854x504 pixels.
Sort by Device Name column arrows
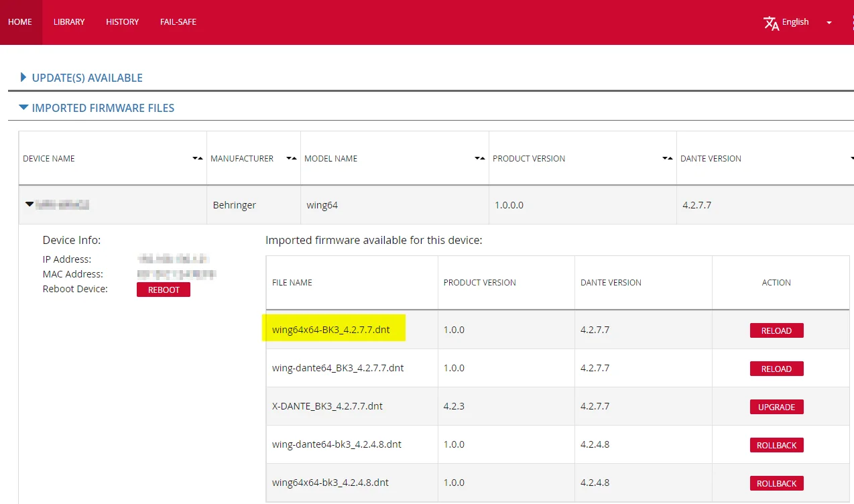[197, 159]
